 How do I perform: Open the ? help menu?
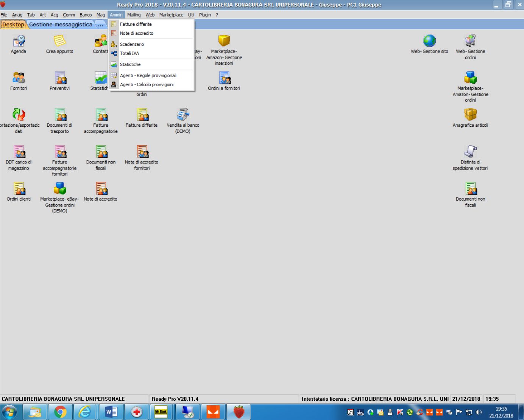coord(217,15)
